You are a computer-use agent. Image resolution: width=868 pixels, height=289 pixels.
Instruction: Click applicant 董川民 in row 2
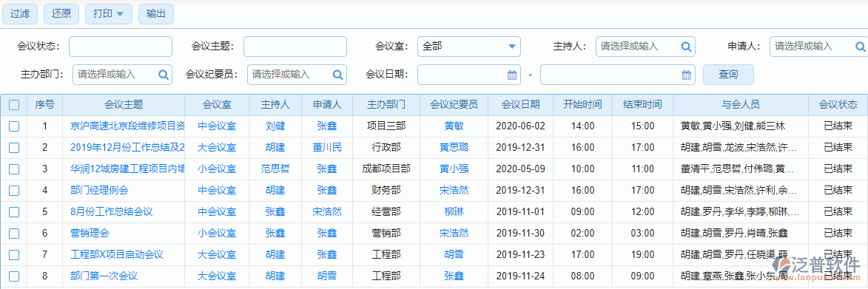(327, 148)
